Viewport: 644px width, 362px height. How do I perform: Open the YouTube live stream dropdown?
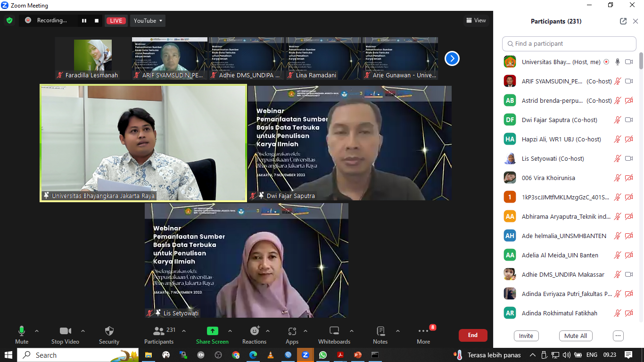(x=148, y=20)
